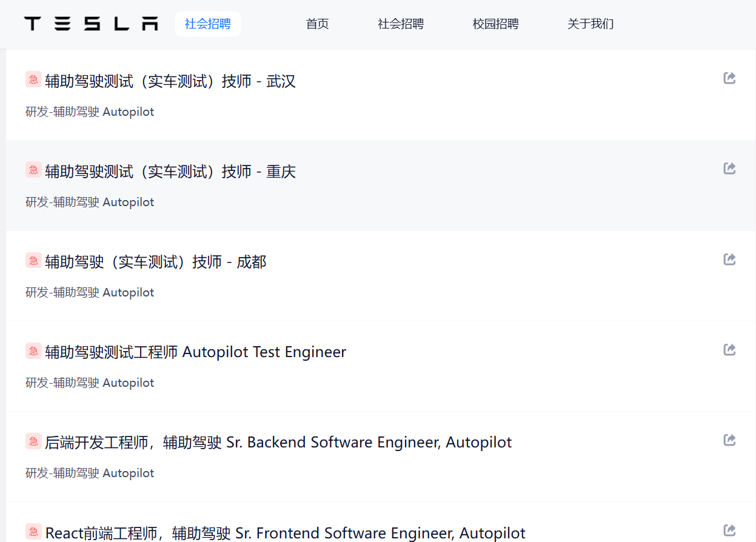Viewport: 756px width, 542px height.
Task: Click 研发-辅助驾驶 Autopilot under Backend Engineer job
Action: [90, 473]
